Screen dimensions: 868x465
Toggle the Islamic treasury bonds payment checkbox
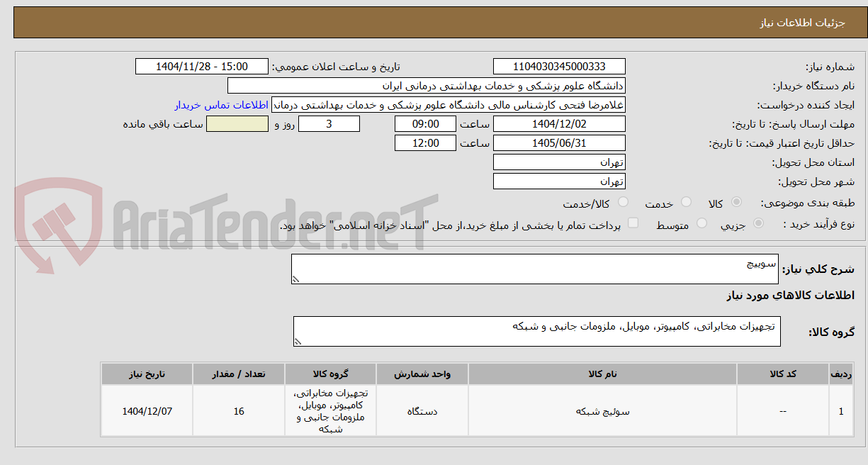(633, 224)
